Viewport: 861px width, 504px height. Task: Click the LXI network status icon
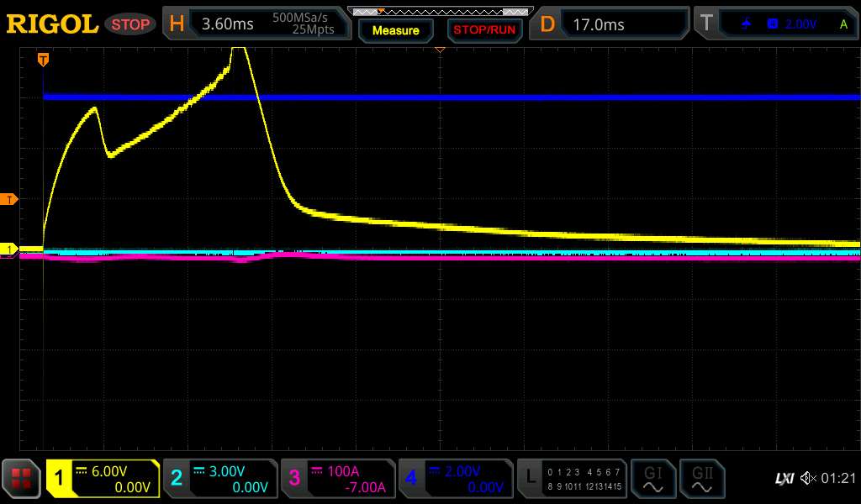click(x=784, y=478)
